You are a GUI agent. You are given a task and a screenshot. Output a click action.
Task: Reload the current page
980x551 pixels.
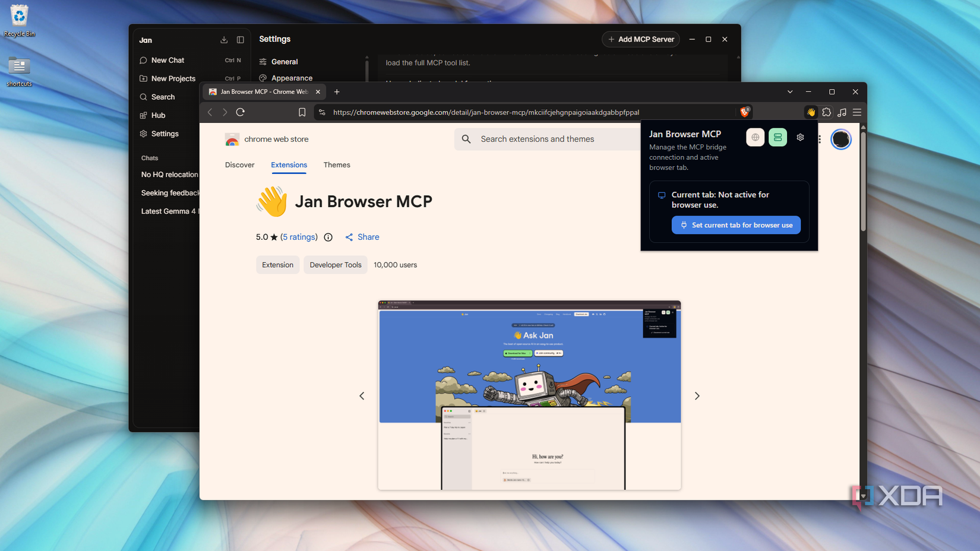pyautogui.click(x=241, y=112)
